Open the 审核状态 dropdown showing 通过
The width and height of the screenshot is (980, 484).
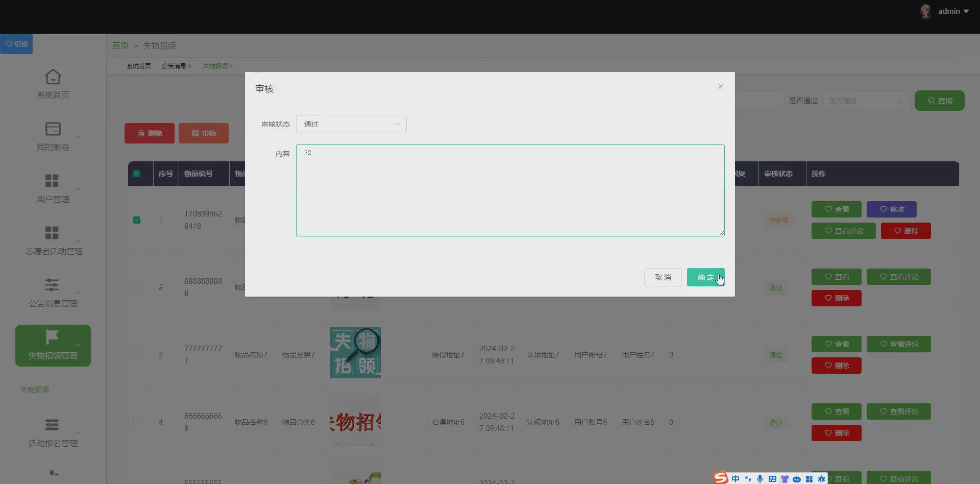(351, 124)
